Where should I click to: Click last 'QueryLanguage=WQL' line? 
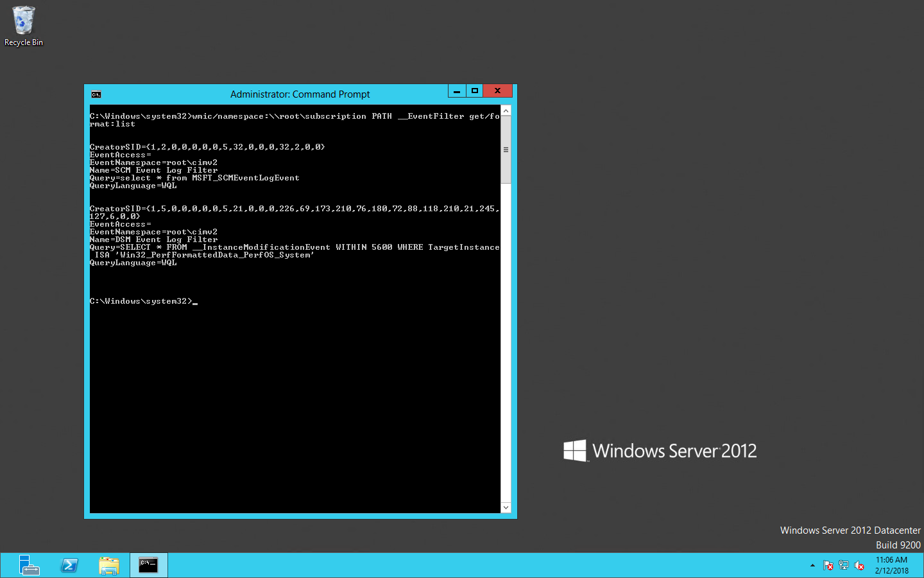[133, 263]
